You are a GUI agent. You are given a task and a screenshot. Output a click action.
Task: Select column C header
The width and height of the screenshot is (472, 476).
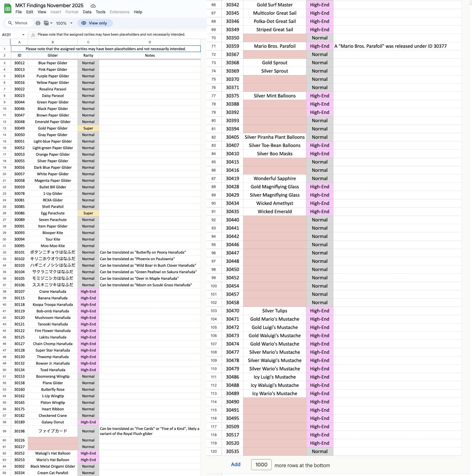pyautogui.click(x=88, y=42)
